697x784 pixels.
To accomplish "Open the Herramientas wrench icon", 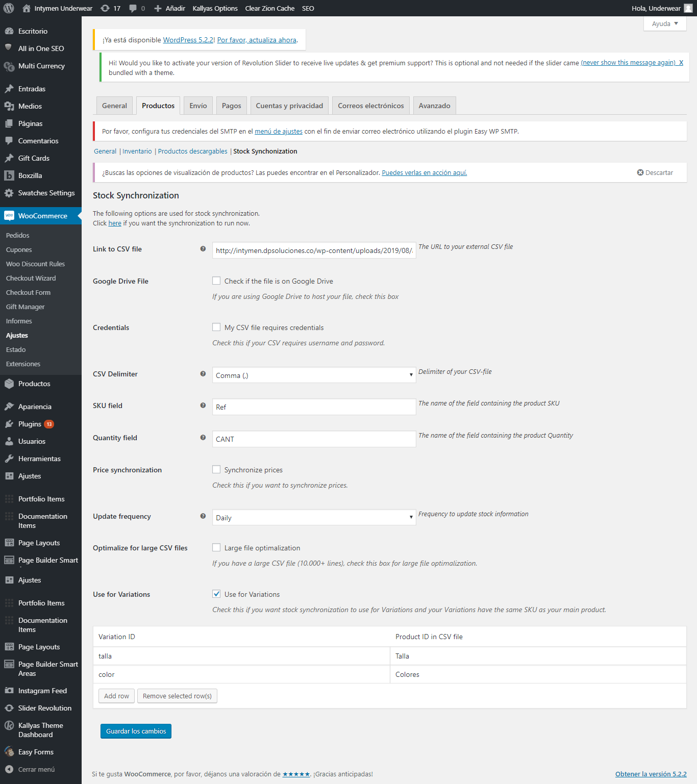I will point(9,459).
